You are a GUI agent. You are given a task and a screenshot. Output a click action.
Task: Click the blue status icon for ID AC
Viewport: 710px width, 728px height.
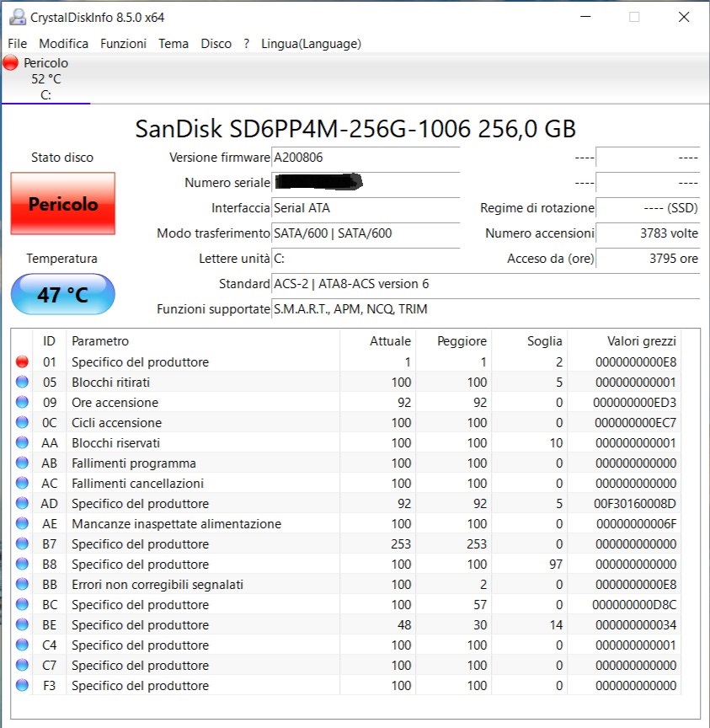point(22,483)
